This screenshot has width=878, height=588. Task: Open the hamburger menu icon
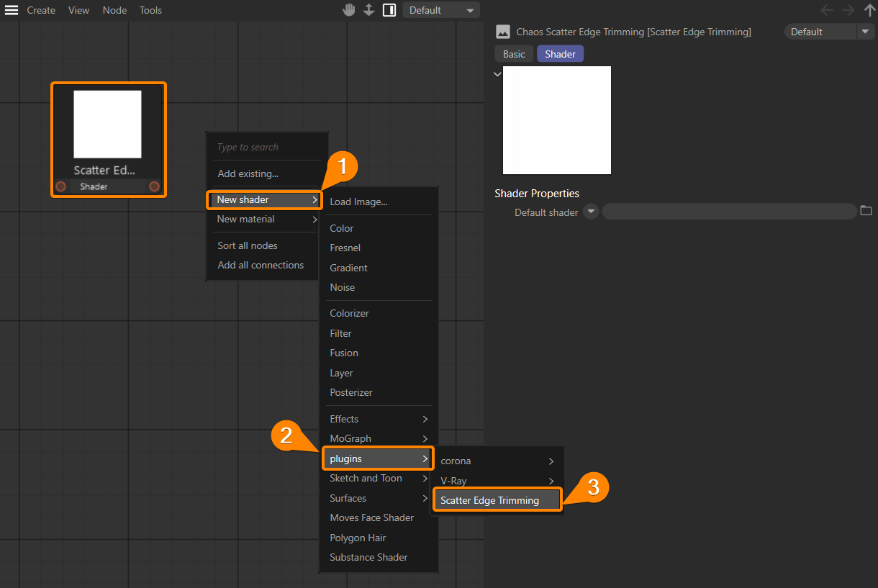tap(12, 10)
